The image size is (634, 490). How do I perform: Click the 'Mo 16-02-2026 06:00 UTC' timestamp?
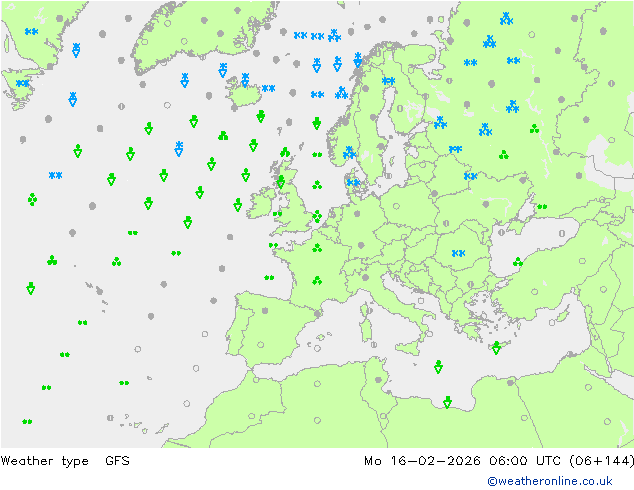tap(463, 460)
